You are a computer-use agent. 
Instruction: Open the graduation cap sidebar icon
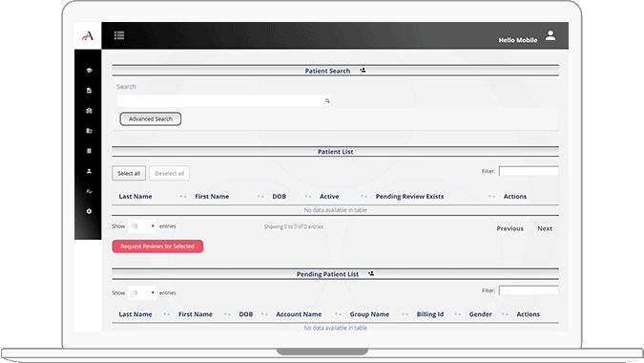[89, 71]
